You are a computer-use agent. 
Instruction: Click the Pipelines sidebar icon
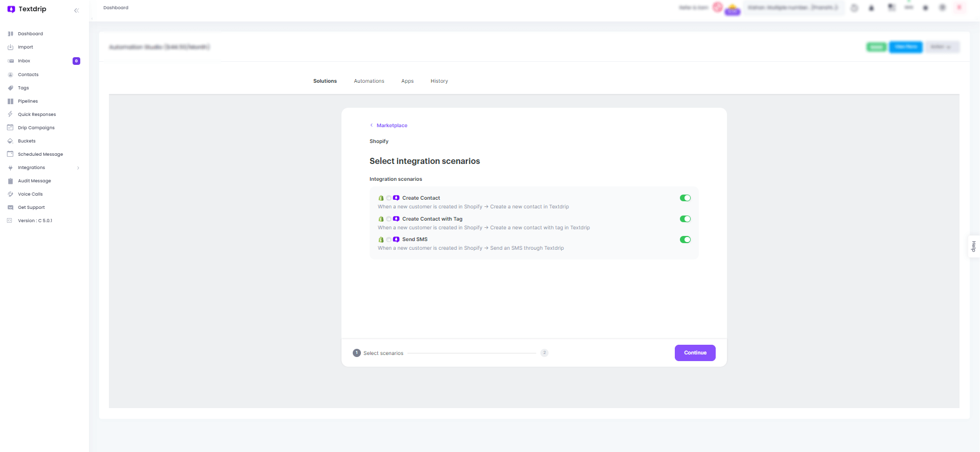(10, 101)
